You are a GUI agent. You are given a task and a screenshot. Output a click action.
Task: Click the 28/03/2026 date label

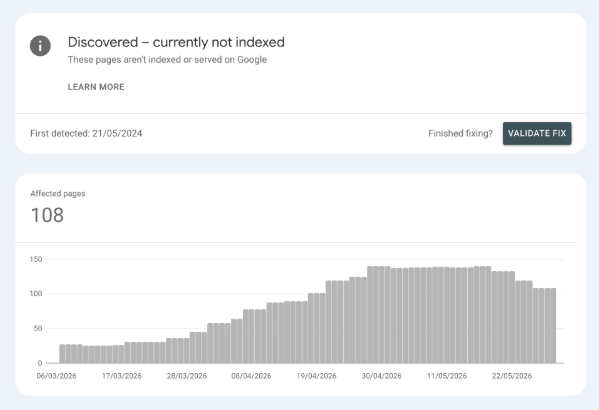[187, 376]
